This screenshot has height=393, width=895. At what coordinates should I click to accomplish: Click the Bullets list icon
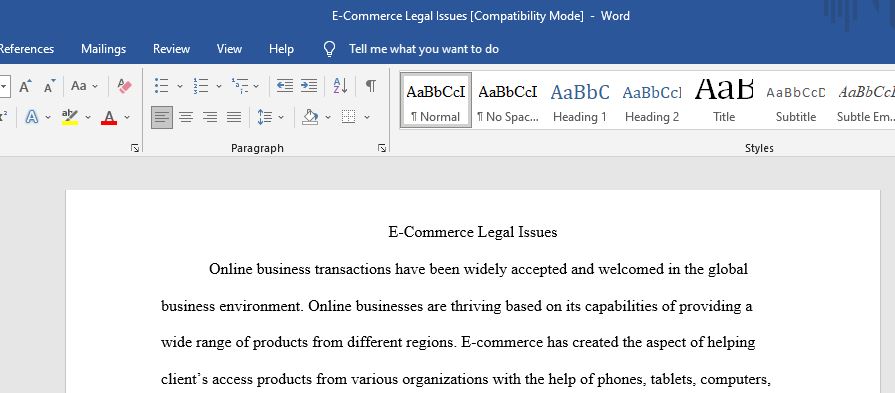pos(162,86)
